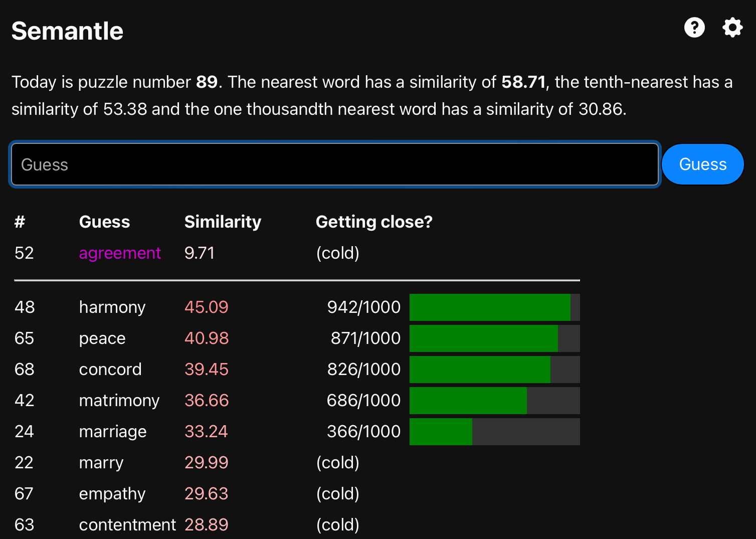Screen dimensions: 756x539
Task: Click guess number 48 cell
Action: pos(25,307)
